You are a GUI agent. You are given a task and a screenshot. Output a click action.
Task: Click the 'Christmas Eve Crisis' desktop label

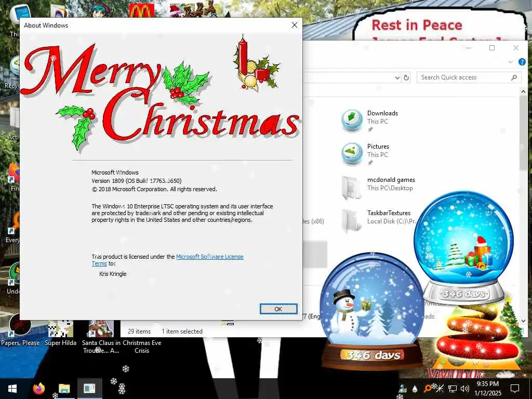pyautogui.click(x=142, y=347)
